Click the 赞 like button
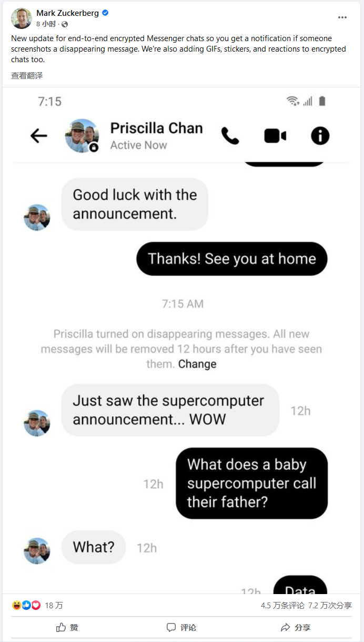Screen dimensions: 364x642 pyautogui.click(x=67, y=627)
